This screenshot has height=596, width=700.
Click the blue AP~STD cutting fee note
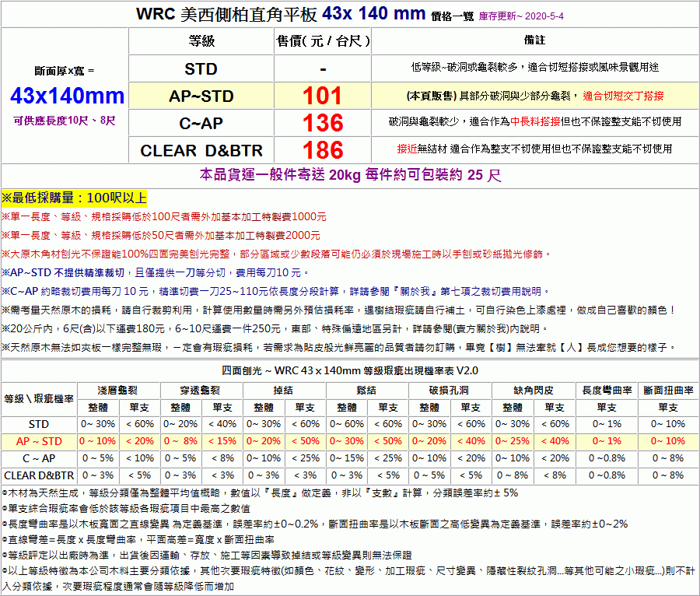tap(155, 272)
